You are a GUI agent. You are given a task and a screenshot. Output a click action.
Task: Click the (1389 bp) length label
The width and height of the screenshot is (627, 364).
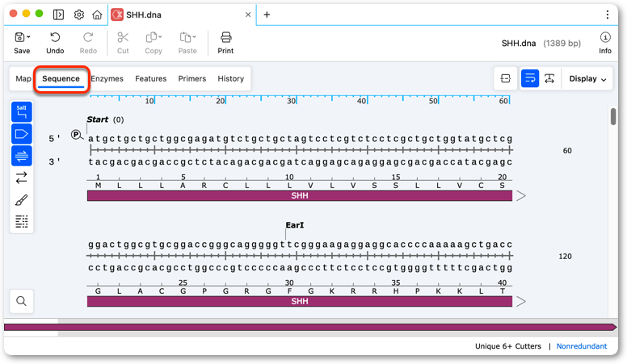coord(562,43)
